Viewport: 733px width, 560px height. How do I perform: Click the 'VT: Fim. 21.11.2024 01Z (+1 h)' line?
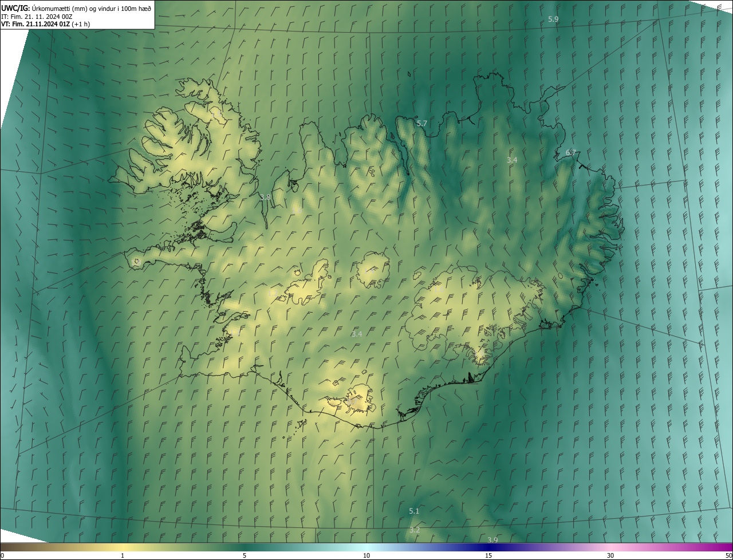tap(46, 24)
